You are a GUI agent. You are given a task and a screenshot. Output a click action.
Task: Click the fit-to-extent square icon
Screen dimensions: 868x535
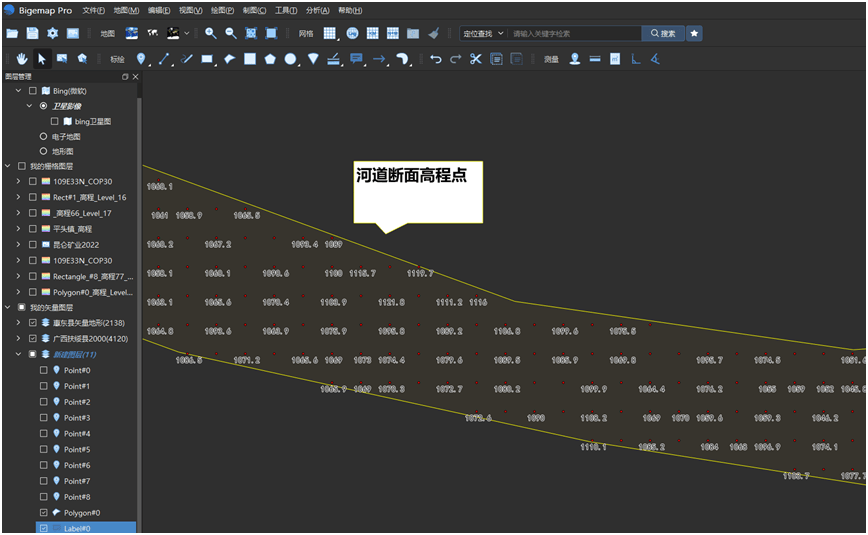click(271, 33)
